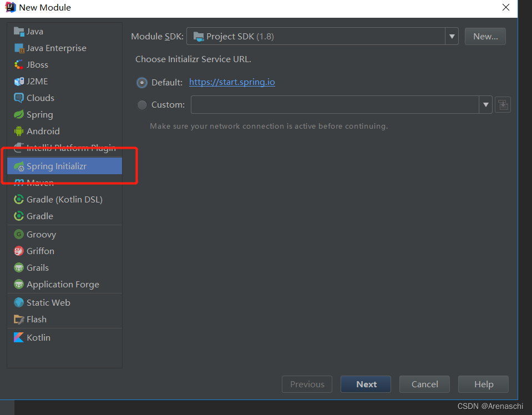Image resolution: width=532 pixels, height=415 pixels.
Task: Close the New Module dialog
Action: click(505, 7)
